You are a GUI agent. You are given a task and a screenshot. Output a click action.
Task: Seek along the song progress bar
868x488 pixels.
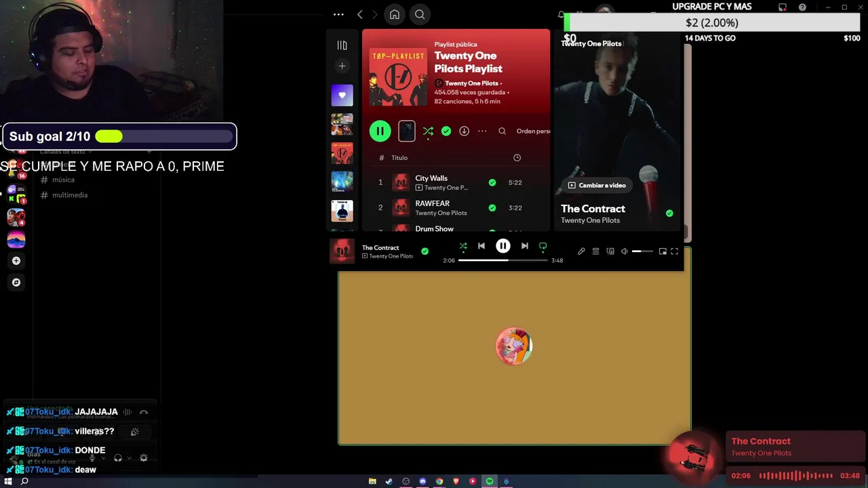pos(502,260)
